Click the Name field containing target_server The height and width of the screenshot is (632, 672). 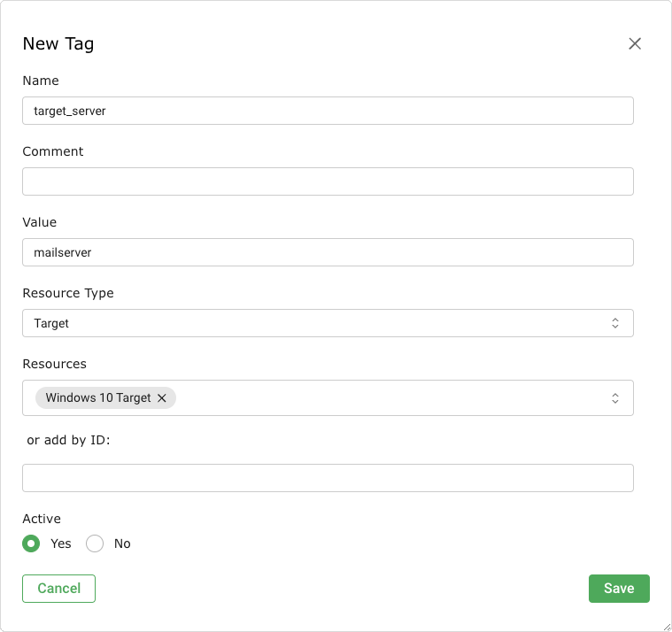click(x=328, y=111)
